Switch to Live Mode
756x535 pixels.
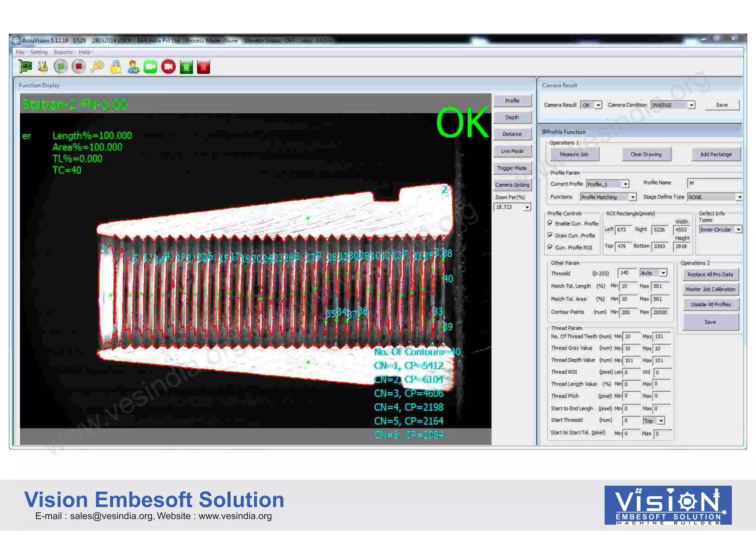coord(512,151)
